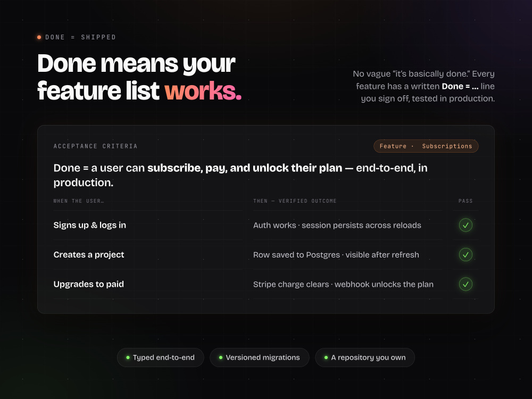
Task: Click the orange dot beside DONE = SHIPPED
Action: [x=39, y=37]
